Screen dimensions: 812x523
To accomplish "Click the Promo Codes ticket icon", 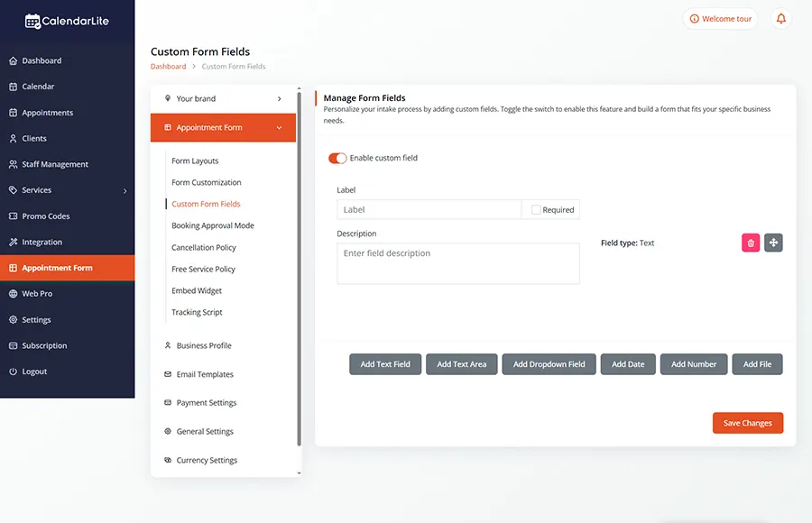I will pyautogui.click(x=13, y=216).
